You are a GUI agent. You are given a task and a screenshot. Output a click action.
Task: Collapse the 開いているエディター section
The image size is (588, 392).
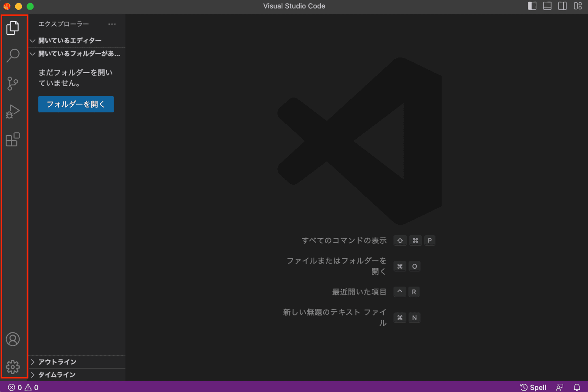(77, 41)
